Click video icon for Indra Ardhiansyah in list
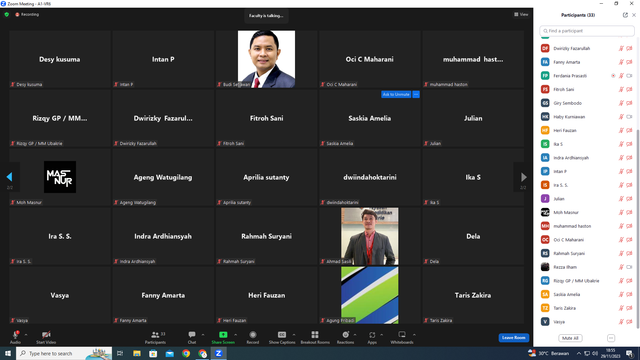This screenshot has width=640, height=360. [629, 158]
